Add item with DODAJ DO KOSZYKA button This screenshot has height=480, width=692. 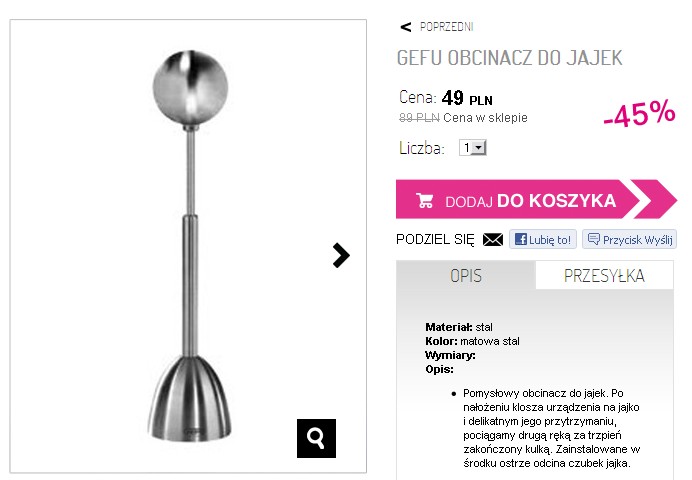(518, 199)
